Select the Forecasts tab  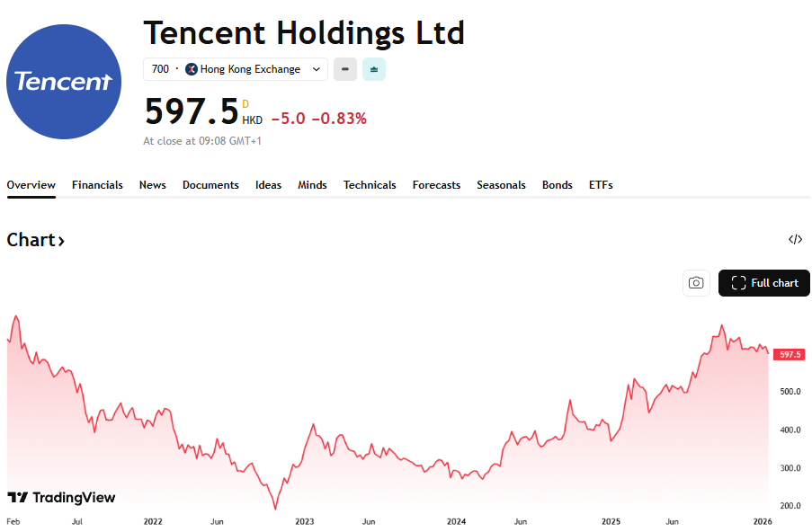[436, 185]
